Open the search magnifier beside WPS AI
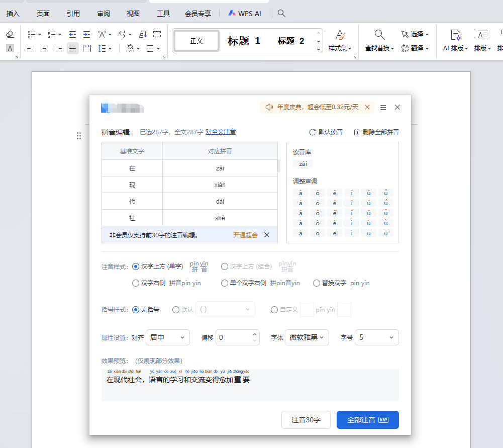 point(282,14)
